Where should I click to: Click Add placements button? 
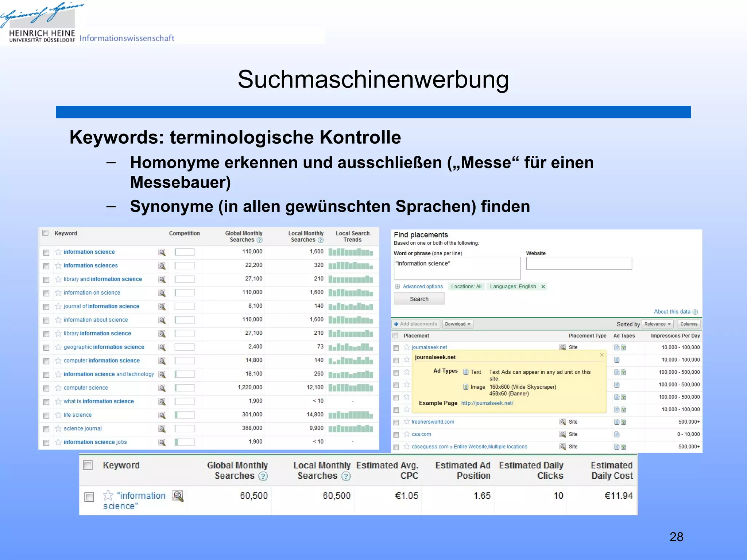[415, 324]
